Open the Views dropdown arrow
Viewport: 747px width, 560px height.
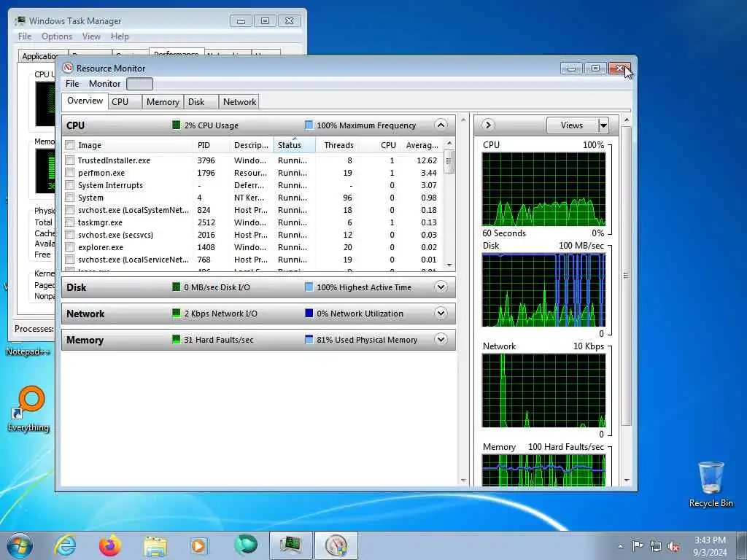(x=603, y=125)
